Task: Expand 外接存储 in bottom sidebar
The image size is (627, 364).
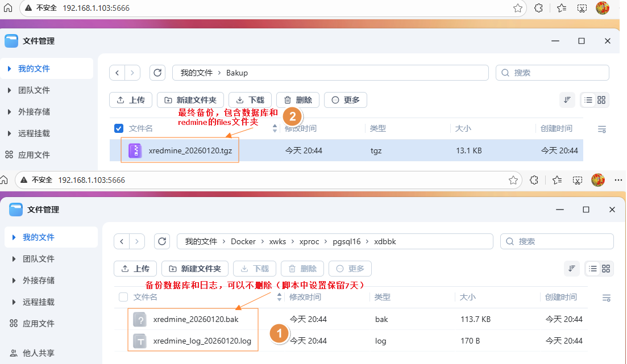Action: [x=14, y=281]
